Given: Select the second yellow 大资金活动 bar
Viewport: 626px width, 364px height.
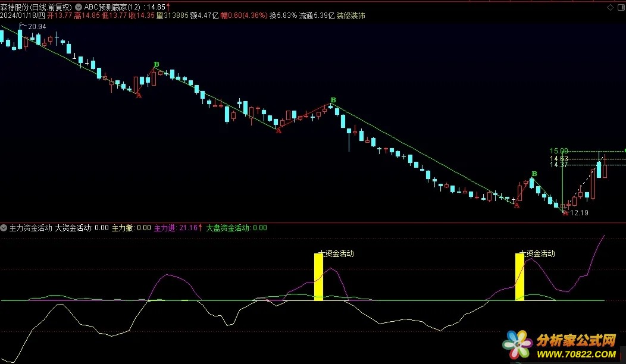Looking at the screenshot, I should pos(520,277).
